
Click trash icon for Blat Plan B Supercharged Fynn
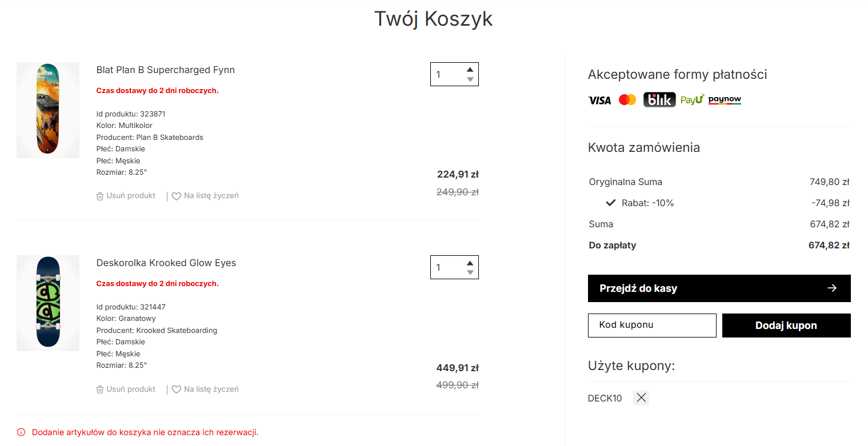tap(100, 196)
